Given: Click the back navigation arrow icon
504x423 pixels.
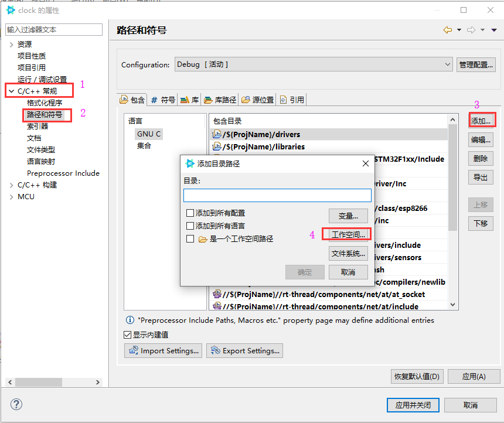Looking at the screenshot, I should [447, 30].
